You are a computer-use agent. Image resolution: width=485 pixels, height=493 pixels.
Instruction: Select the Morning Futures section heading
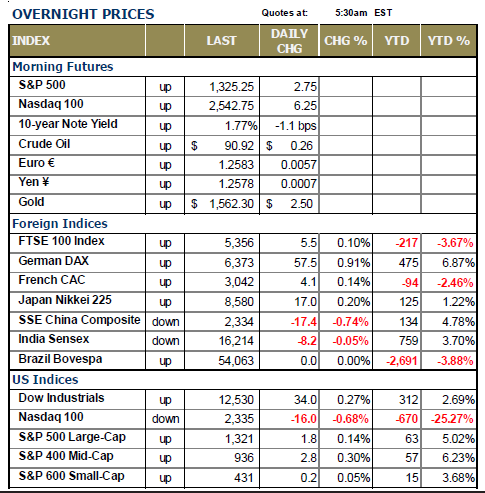click(x=63, y=67)
